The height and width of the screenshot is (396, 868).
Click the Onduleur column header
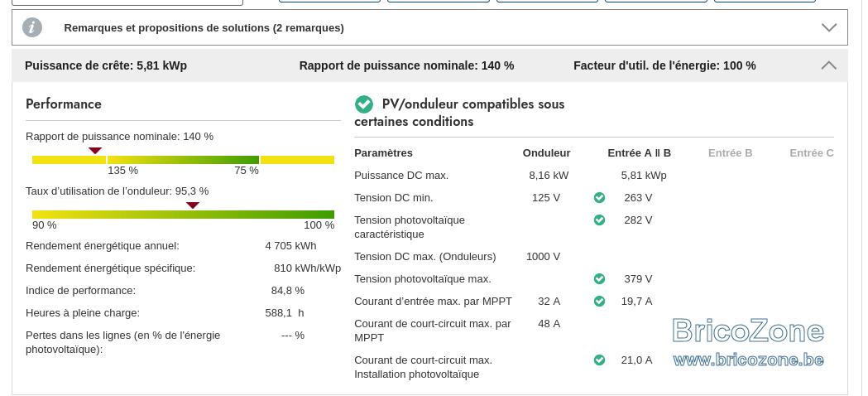pyautogui.click(x=546, y=153)
